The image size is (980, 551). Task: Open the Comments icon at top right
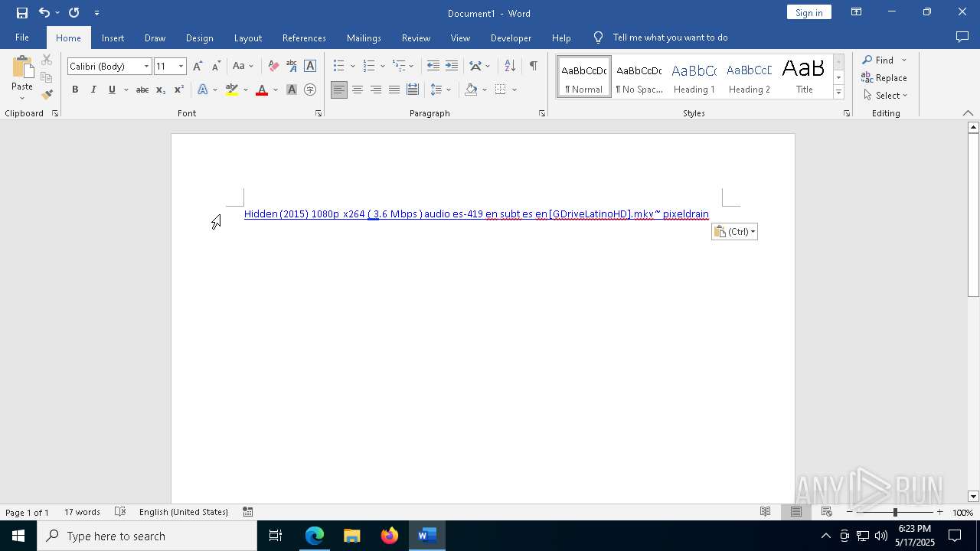click(x=962, y=37)
